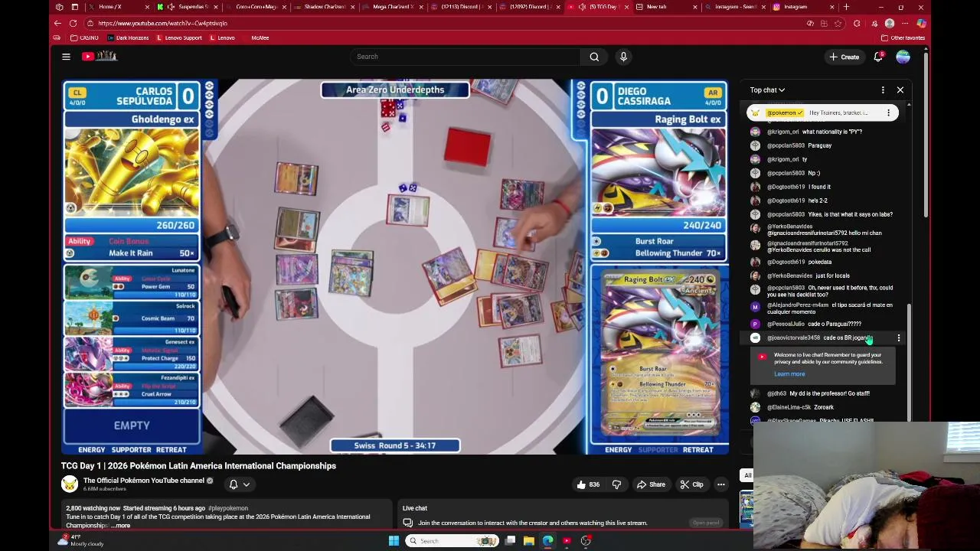Image resolution: width=980 pixels, height=551 pixels.
Task: Open a new browser tab with plus
Action: point(846,7)
